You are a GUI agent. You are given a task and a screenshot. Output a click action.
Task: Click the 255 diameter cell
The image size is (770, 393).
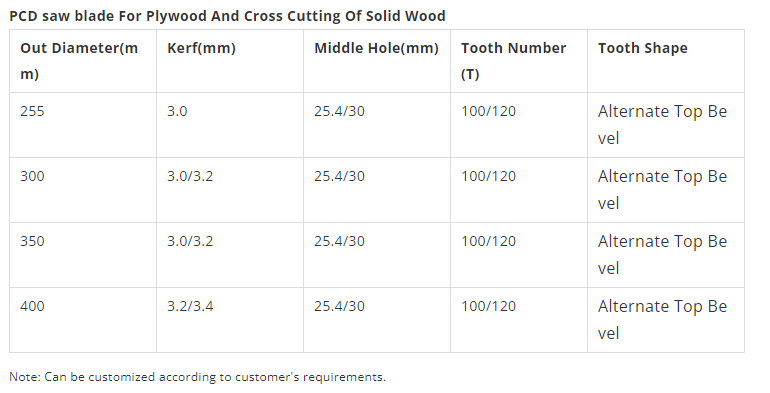point(83,125)
